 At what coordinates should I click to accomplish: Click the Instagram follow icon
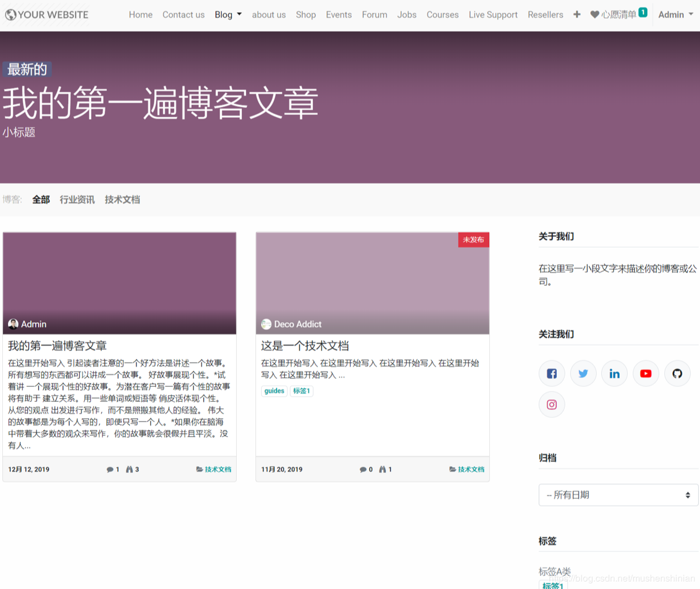pyautogui.click(x=552, y=404)
